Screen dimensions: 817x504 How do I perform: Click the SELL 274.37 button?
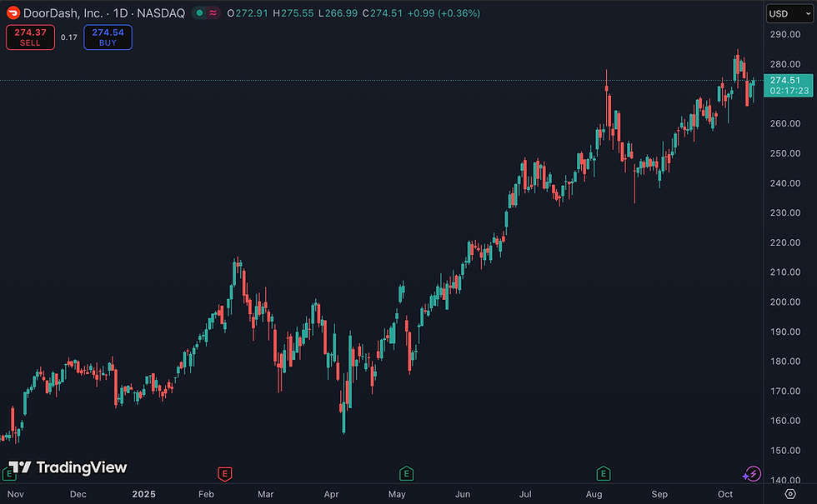(x=30, y=37)
